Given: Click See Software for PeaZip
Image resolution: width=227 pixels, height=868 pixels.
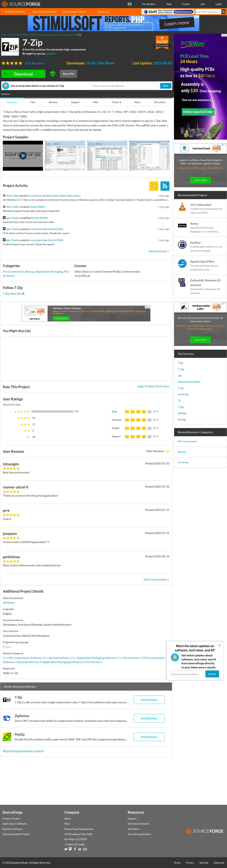Looking at the screenshot, I should 149,737.
